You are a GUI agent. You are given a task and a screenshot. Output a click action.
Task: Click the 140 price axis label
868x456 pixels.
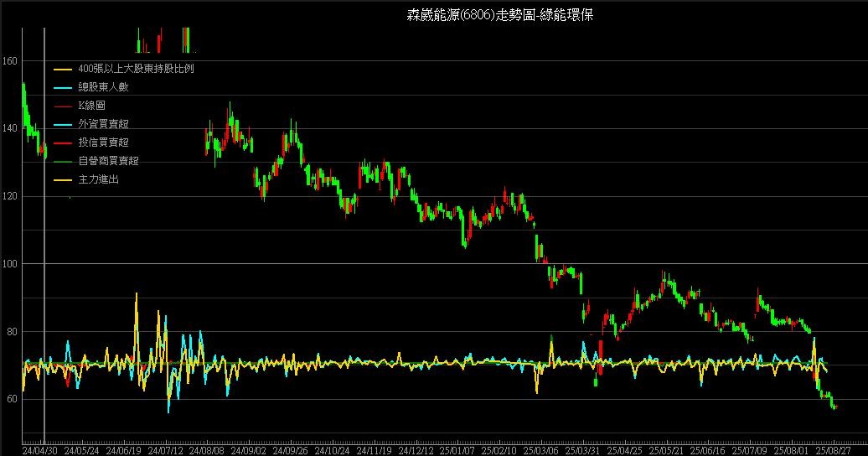pyautogui.click(x=9, y=128)
